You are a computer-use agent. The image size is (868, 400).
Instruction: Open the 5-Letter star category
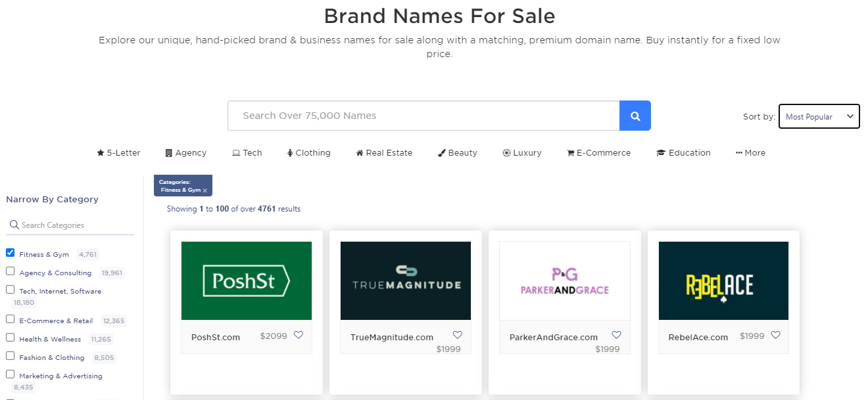[x=118, y=153]
